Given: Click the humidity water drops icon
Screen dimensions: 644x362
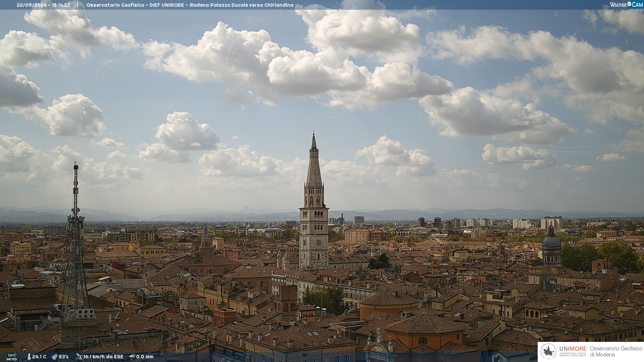Looking at the screenshot, I should 54,357.
